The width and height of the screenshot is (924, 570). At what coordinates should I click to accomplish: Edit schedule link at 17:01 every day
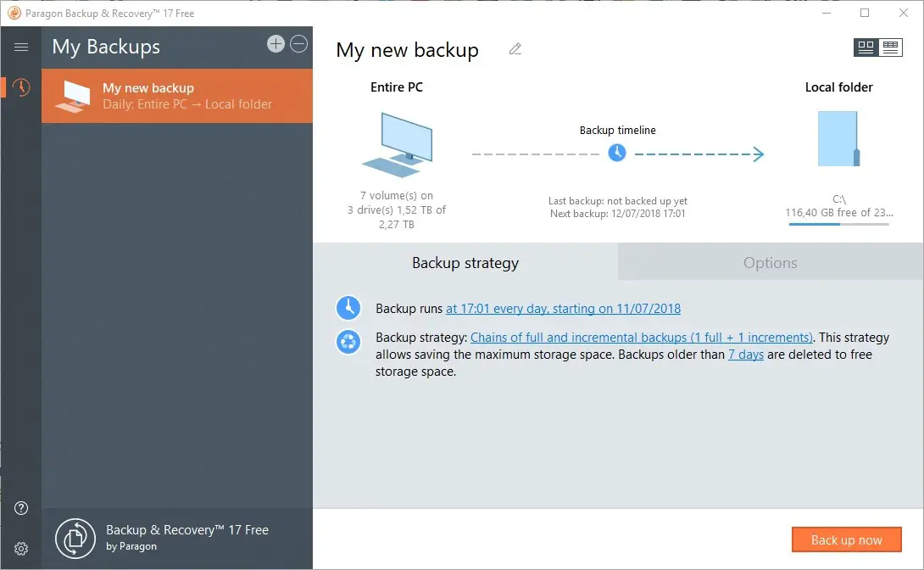563,309
